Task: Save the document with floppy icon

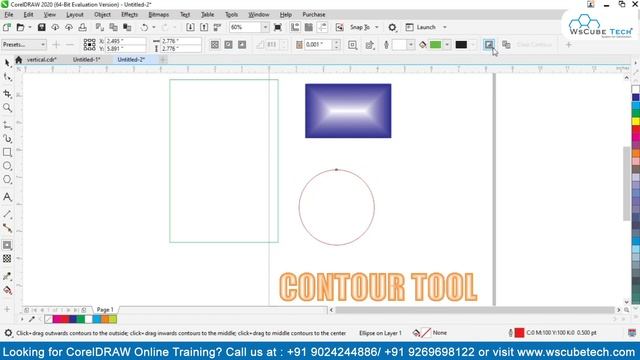Action: click(41, 27)
